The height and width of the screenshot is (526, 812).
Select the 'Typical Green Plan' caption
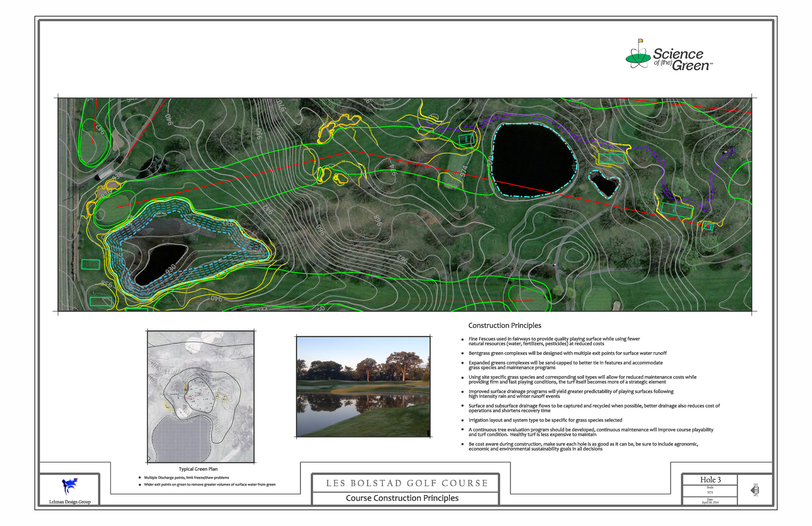click(x=198, y=469)
